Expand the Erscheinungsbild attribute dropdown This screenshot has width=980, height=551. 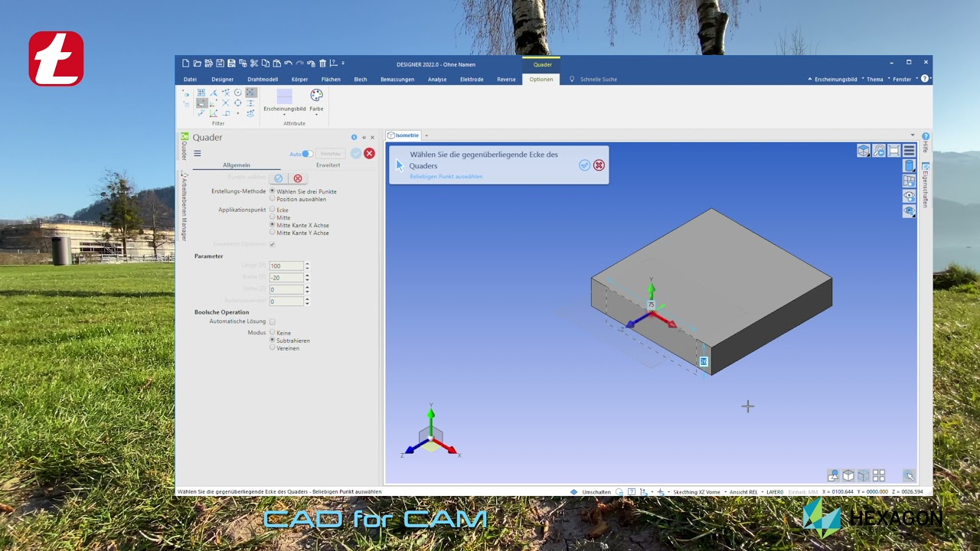click(284, 115)
